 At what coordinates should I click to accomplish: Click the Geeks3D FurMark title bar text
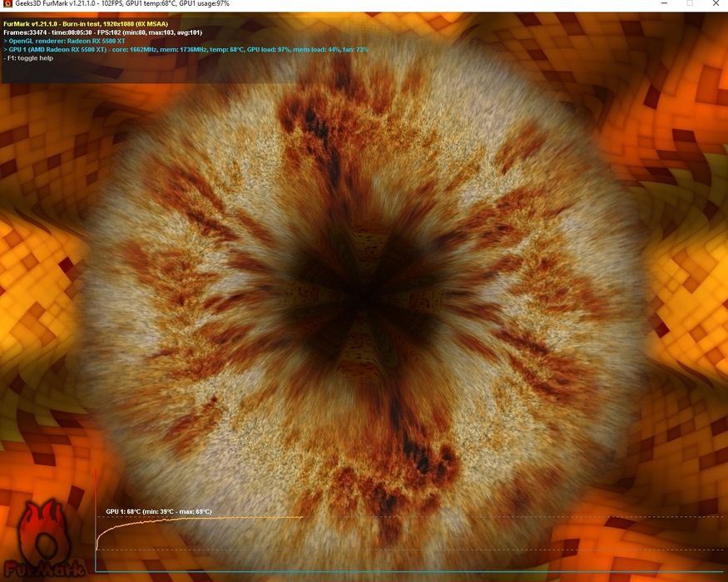[122, 3]
